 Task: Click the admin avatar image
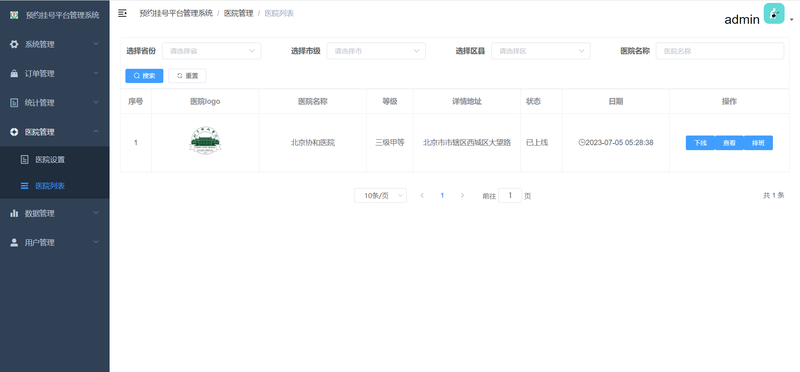click(x=773, y=13)
